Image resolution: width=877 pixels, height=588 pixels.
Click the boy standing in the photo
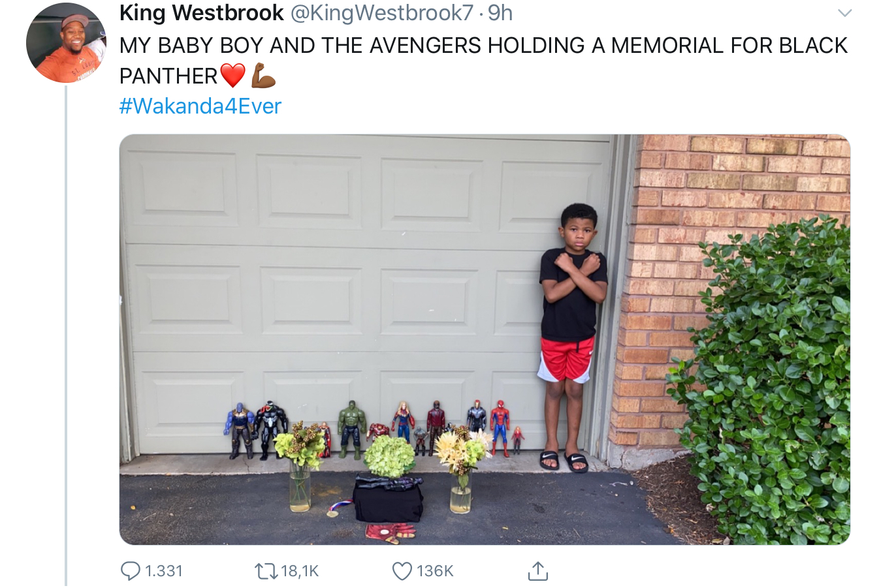pyautogui.click(x=571, y=337)
